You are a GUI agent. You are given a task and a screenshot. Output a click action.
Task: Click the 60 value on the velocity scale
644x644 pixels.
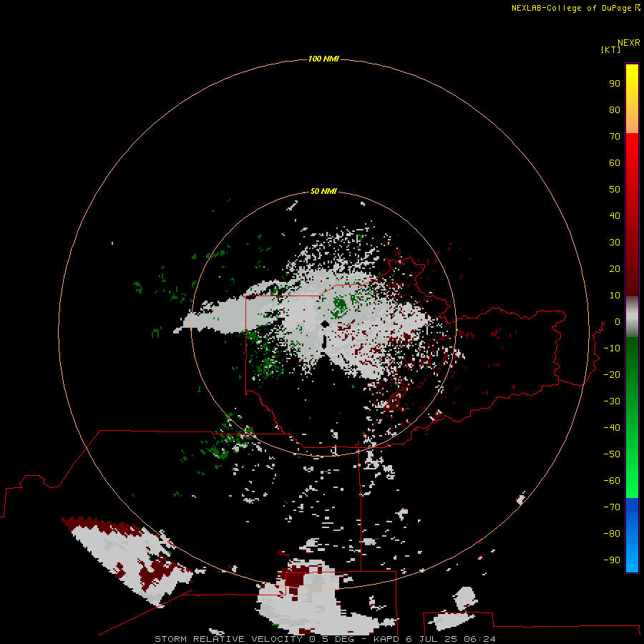(615, 162)
